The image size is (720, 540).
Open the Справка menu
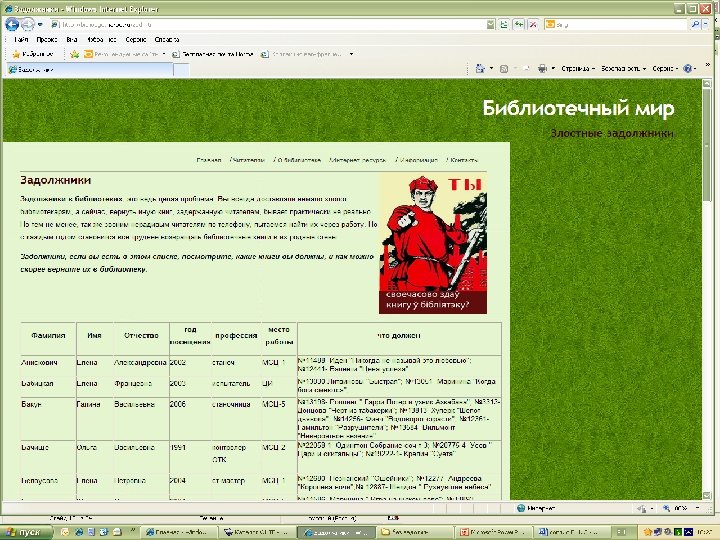(x=167, y=39)
